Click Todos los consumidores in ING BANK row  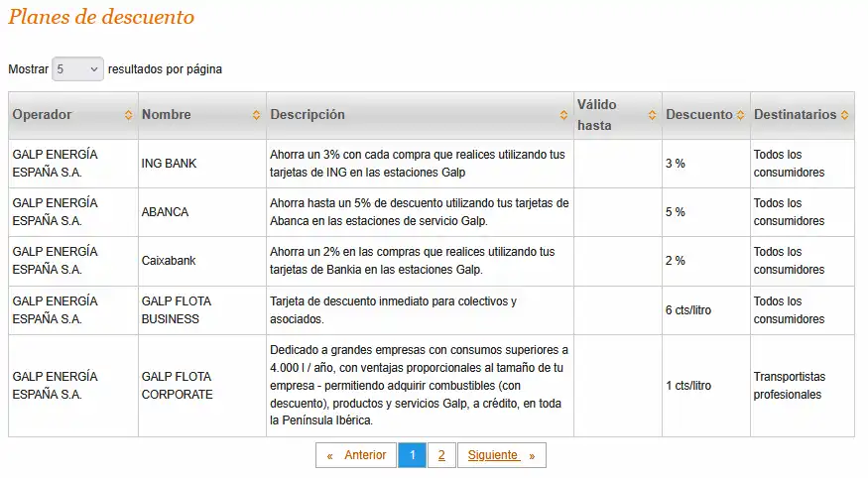tap(789, 164)
